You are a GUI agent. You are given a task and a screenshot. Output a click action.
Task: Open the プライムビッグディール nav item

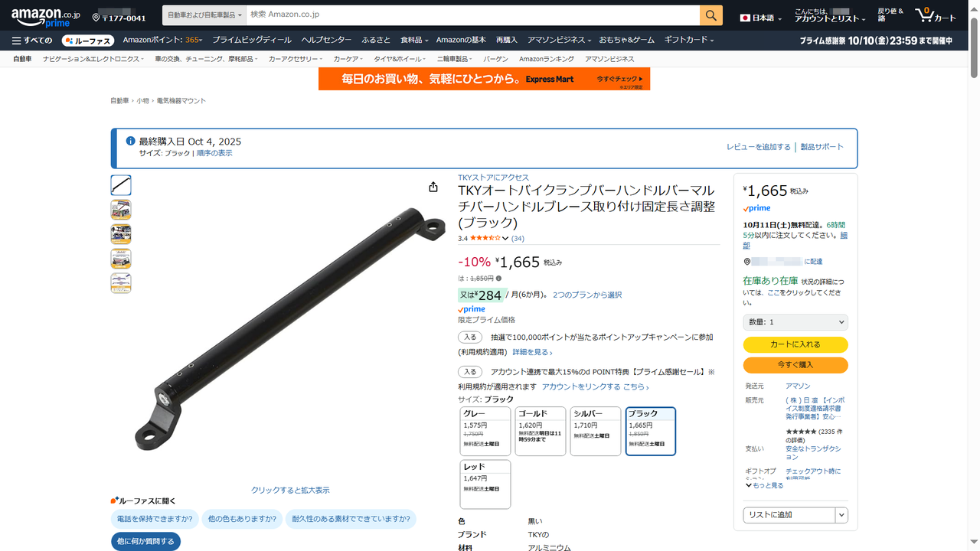(252, 40)
